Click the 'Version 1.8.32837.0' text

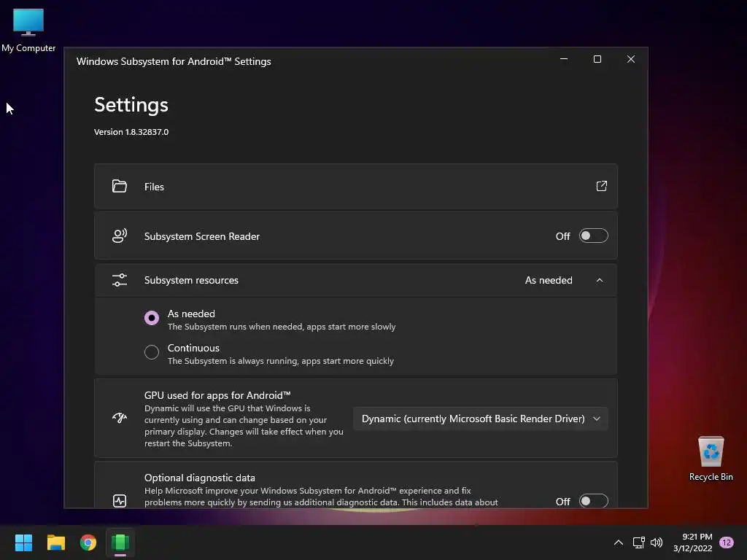(x=131, y=132)
